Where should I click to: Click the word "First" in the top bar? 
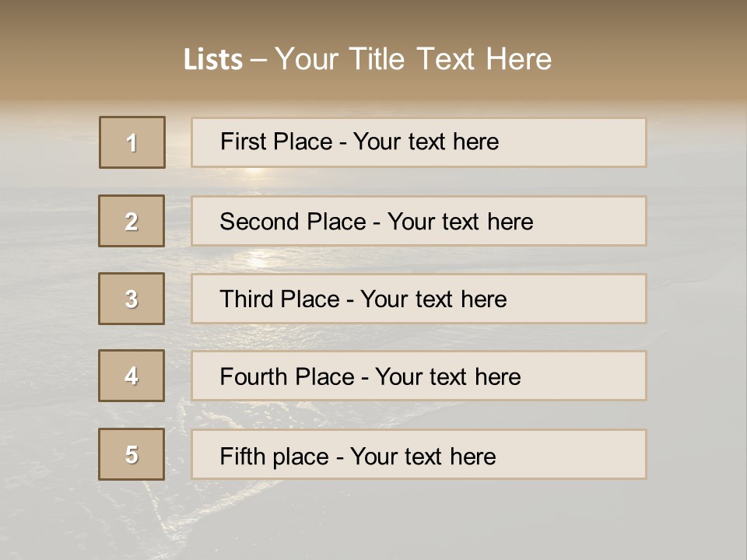(x=243, y=142)
